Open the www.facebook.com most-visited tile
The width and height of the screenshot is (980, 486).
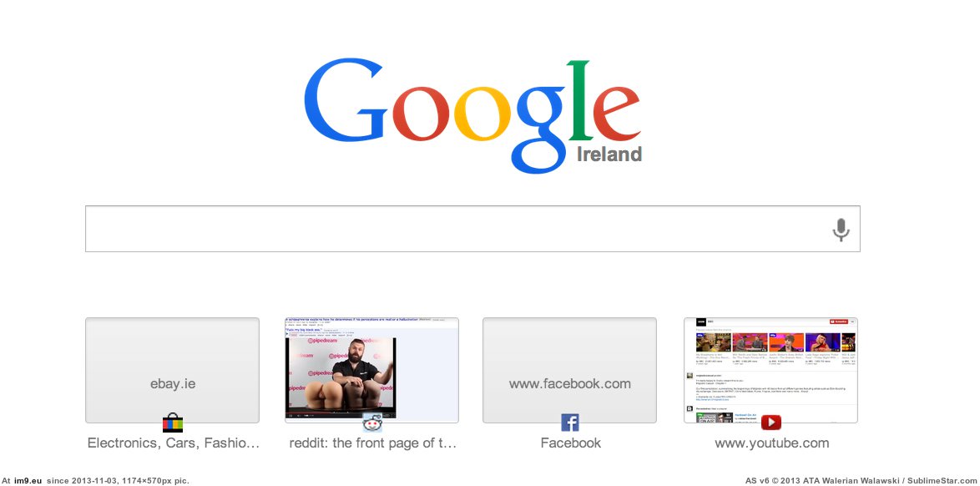(x=569, y=370)
